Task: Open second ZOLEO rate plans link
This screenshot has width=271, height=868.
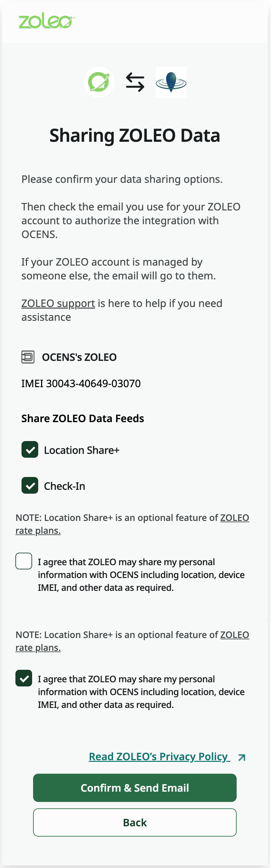Action: [132, 641]
